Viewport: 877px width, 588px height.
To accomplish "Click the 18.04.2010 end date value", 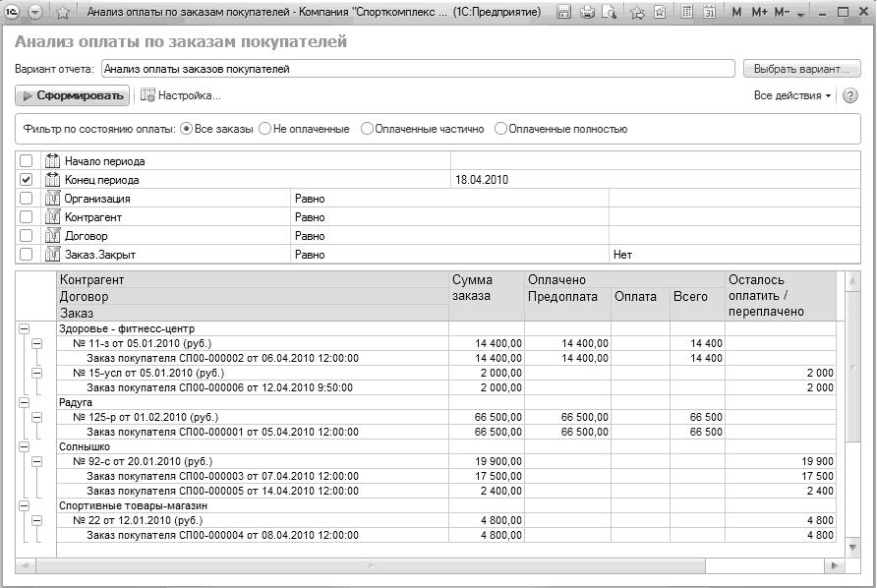I will point(482,180).
